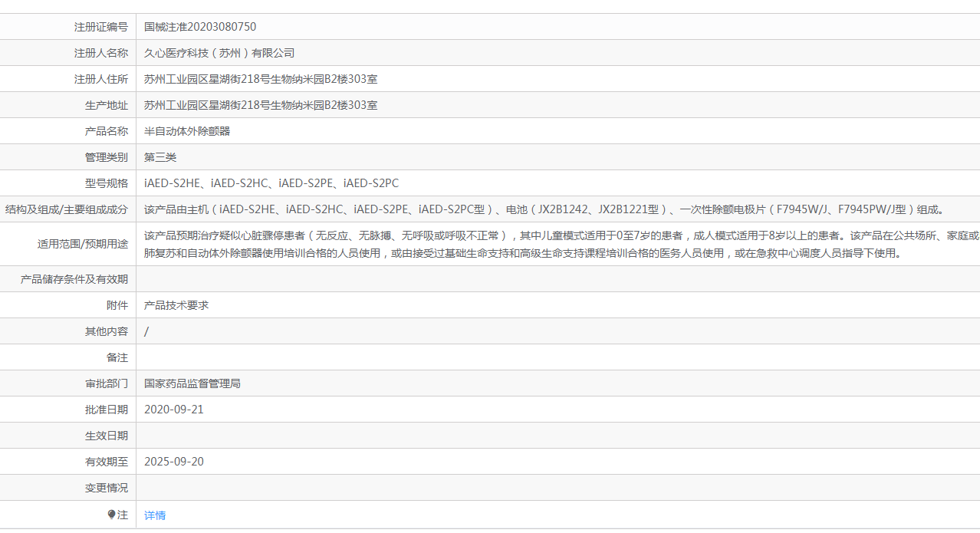Image resolution: width=980 pixels, height=533 pixels.
Task: Click the 型号规格 label
Action: [x=107, y=183]
